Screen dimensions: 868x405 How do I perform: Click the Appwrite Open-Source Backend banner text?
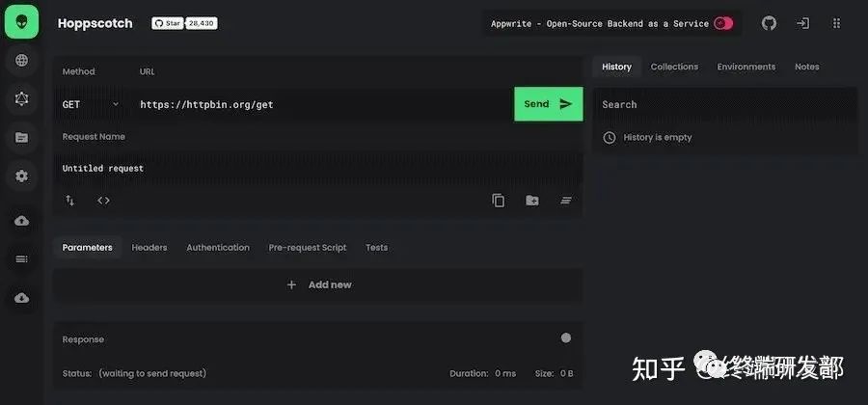[600, 24]
